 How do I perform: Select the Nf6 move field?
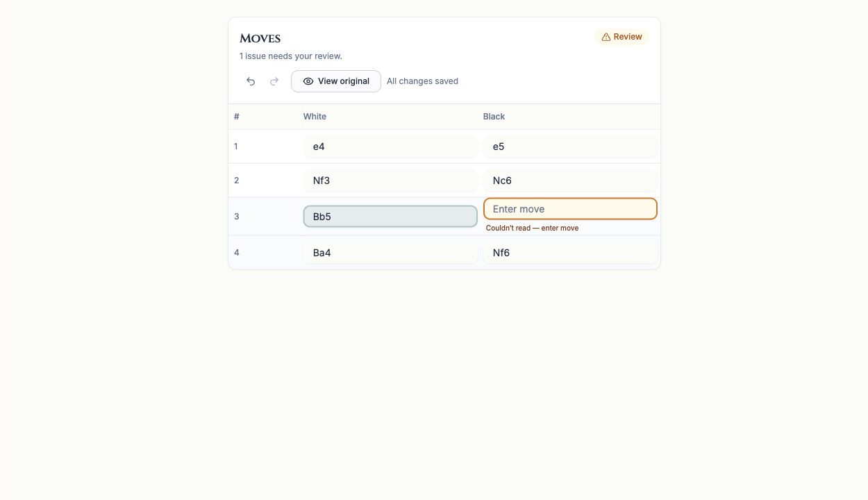tap(570, 253)
